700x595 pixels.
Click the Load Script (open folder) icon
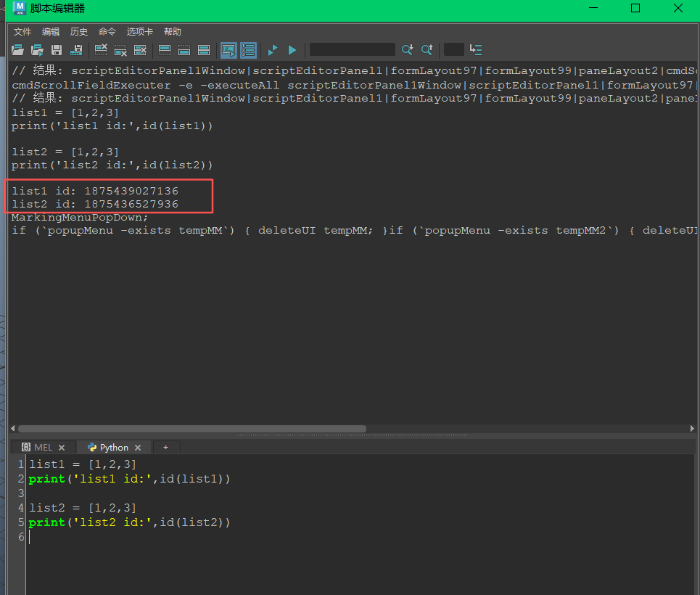pyautogui.click(x=18, y=50)
